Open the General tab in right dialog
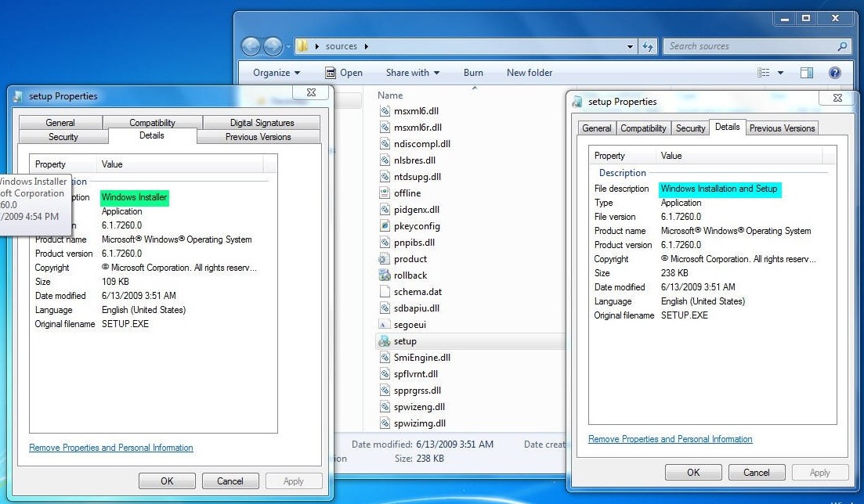 (597, 128)
